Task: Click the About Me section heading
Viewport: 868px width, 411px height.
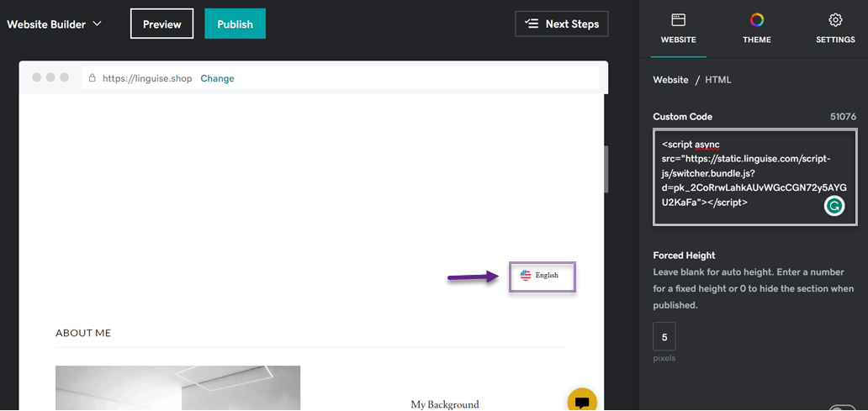Action: (x=83, y=333)
